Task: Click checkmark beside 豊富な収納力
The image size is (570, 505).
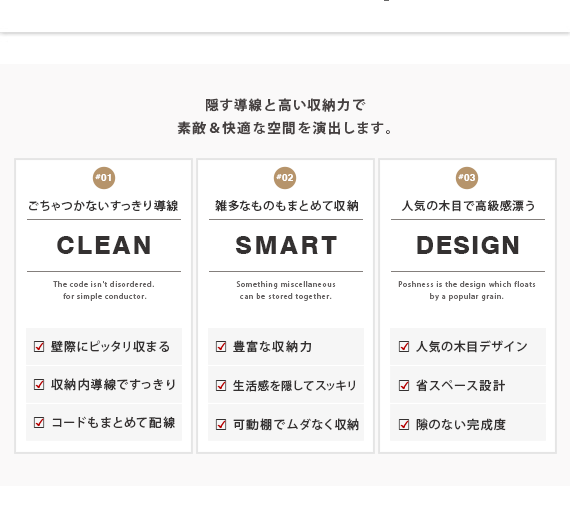Action: pyautogui.click(x=221, y=346)
